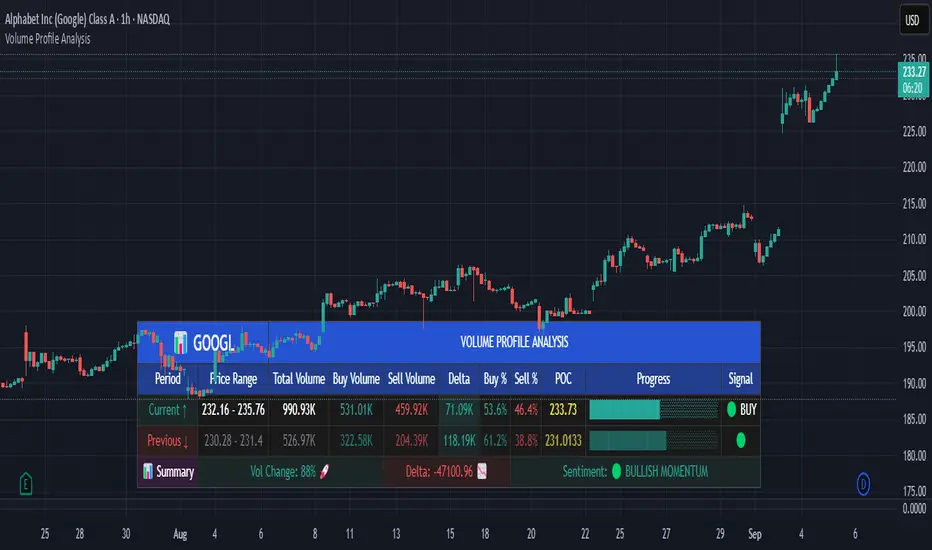The width and height of the screenshot is (932, 550).
Task: Click the Price Range column header
Action: tap(233, 379)
